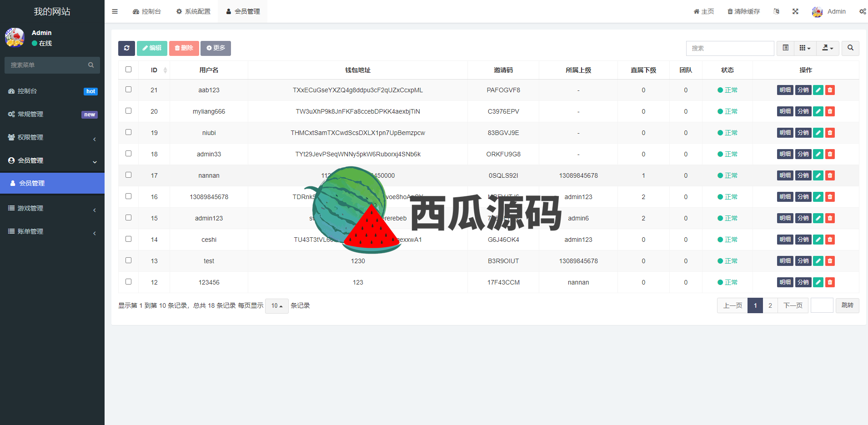The height and width of the screenshot is (425, 868).
Task: Click the green 编辑 edit button
Action: [152, 48]
